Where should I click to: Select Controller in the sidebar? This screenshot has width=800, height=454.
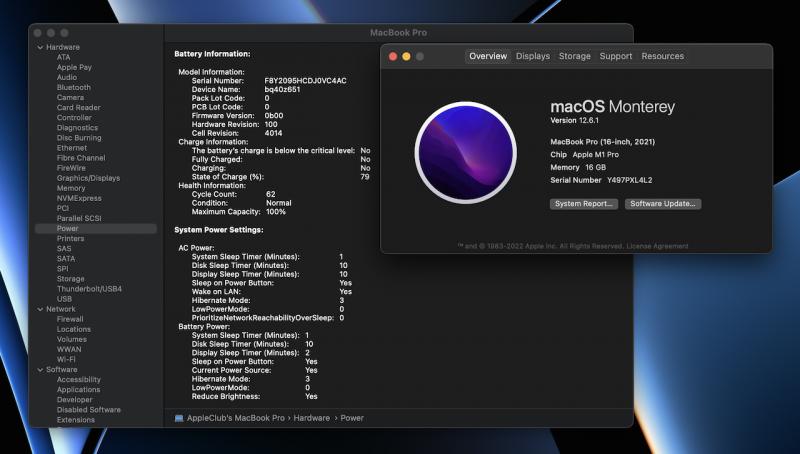pos(74,118)
